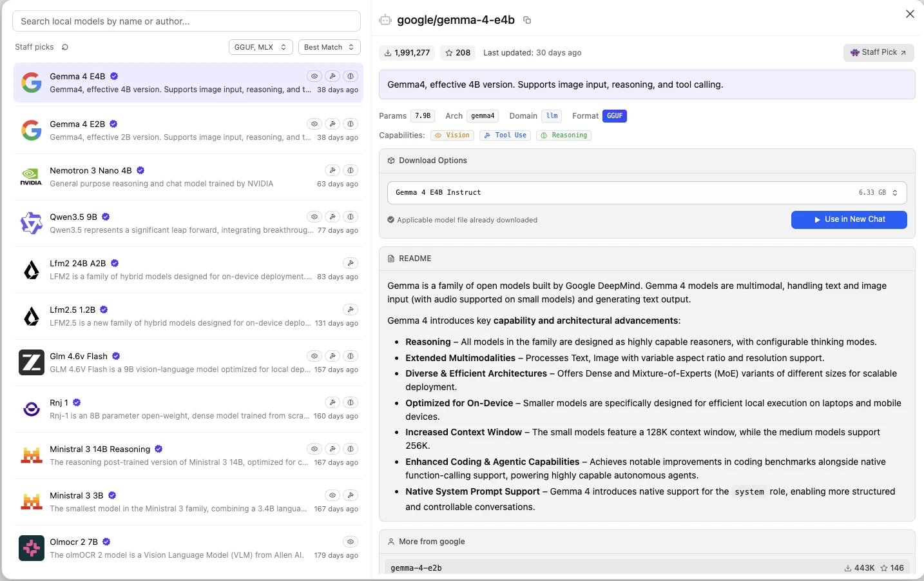Click the Reasoning capability tag in details

[x=564, y=135]
